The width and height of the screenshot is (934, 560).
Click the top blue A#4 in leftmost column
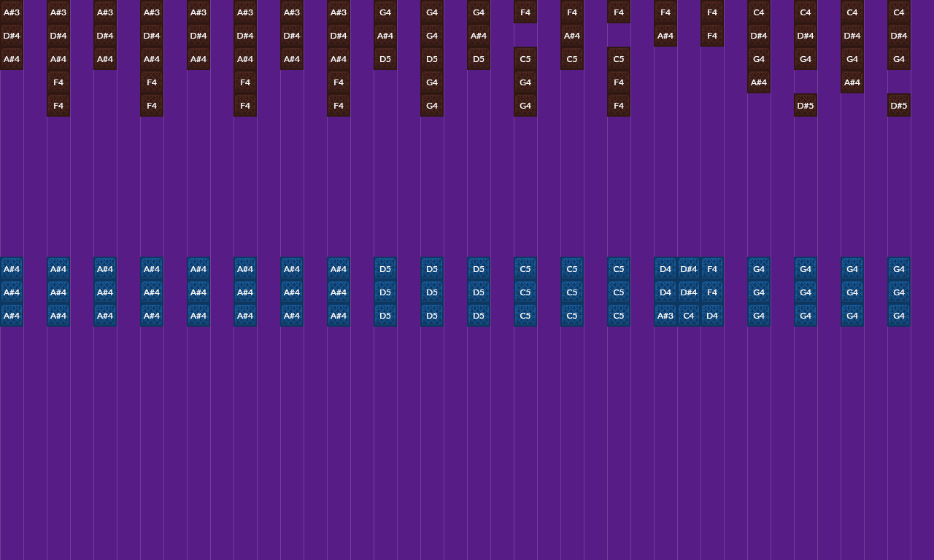pyautogui.click(x=12, y=269)
